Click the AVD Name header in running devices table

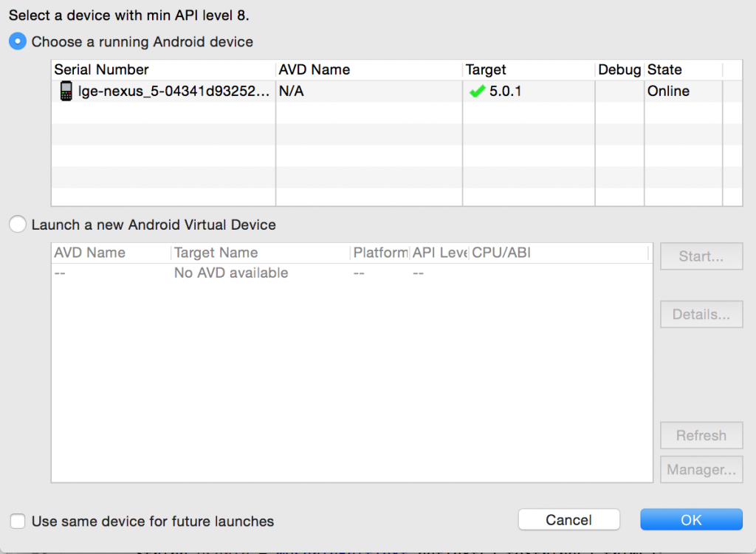click(x=314, y=70)
